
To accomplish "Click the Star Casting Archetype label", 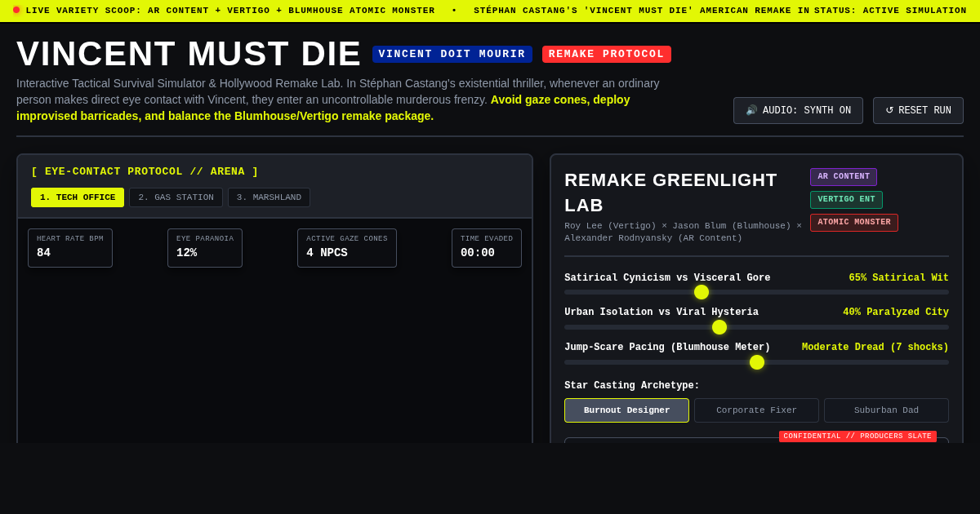I will pyautogui.click(x=632, y=386).
